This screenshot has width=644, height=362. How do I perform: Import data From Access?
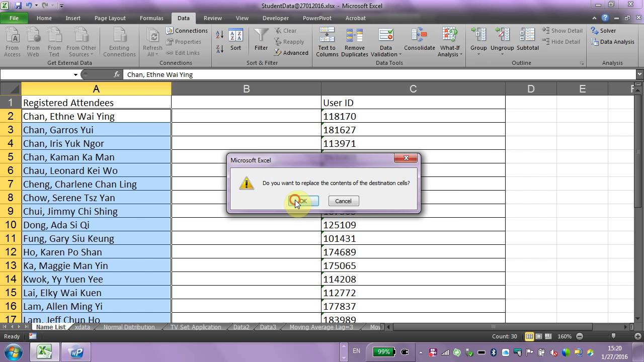click(x=12, y=42)
